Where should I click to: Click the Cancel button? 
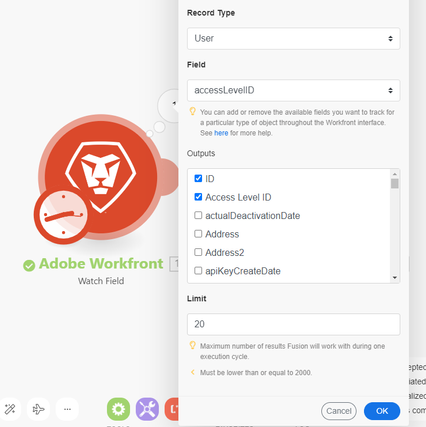point(339,411)
